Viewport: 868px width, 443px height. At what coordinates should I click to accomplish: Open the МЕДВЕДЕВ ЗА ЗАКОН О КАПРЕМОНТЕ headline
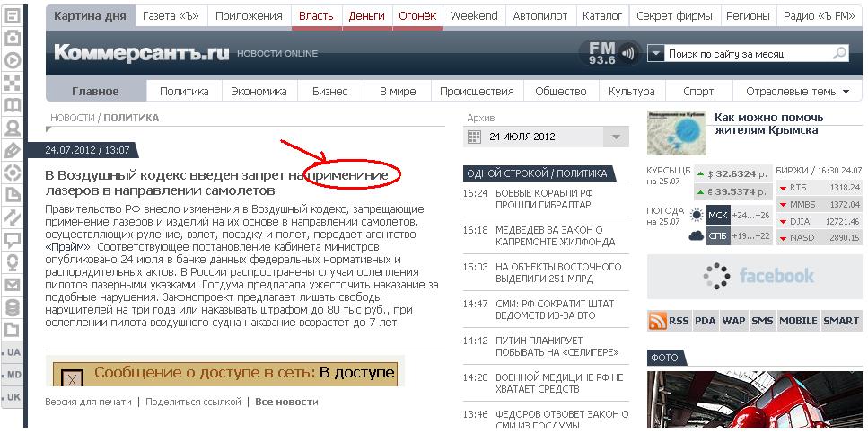(x=556, y=235)
